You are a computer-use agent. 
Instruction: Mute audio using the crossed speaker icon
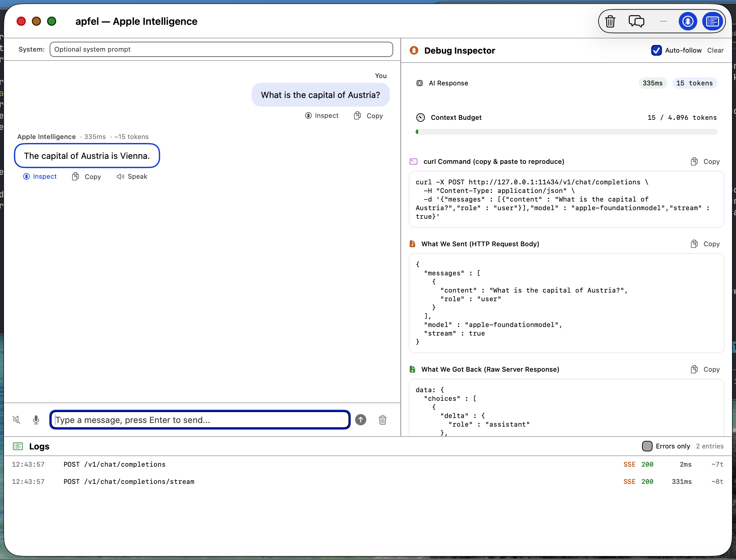pyautogui.click(x=16, y=420)
